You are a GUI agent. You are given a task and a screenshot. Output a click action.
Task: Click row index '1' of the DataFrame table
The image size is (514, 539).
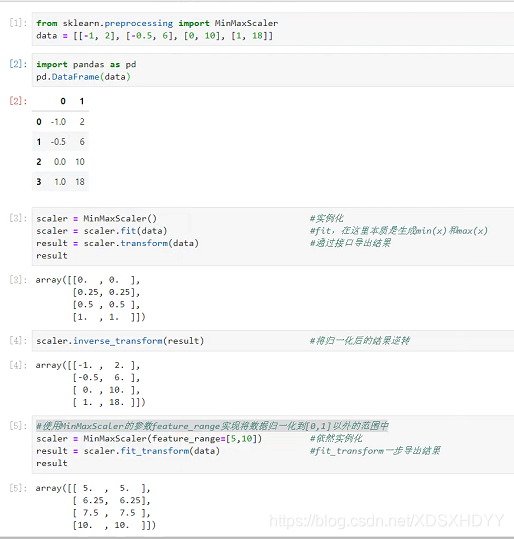coord(39,142)
